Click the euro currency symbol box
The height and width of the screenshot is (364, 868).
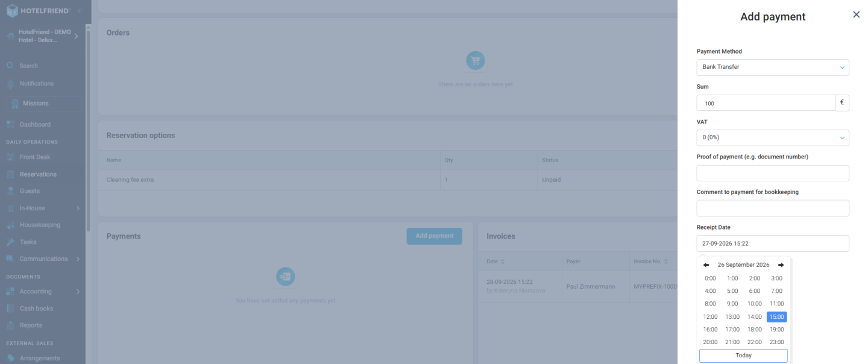[842, 103]
